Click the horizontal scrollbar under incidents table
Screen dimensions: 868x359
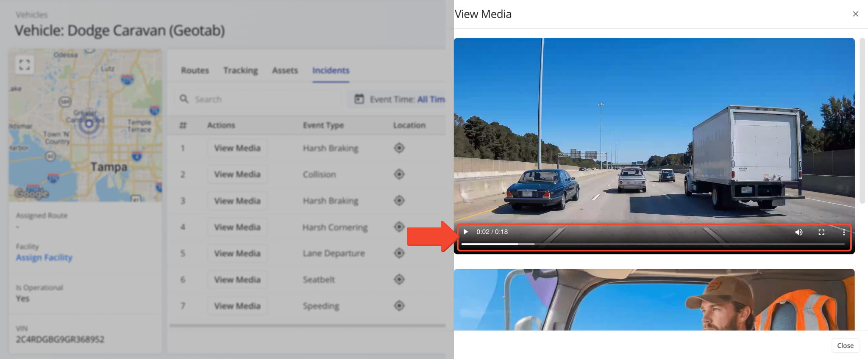tap(307, 326)
